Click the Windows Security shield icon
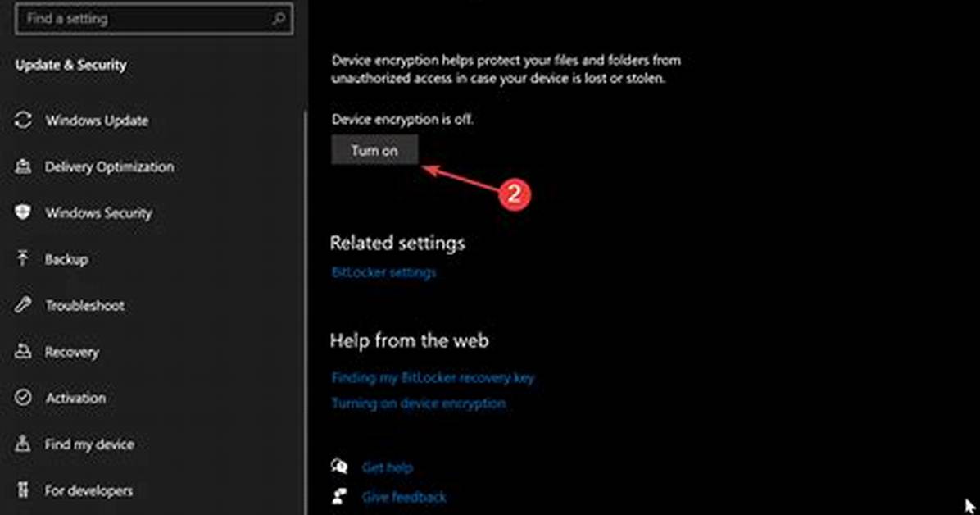Screen dimensions: 980x515 pyautogui.click(x=23, y=212)
